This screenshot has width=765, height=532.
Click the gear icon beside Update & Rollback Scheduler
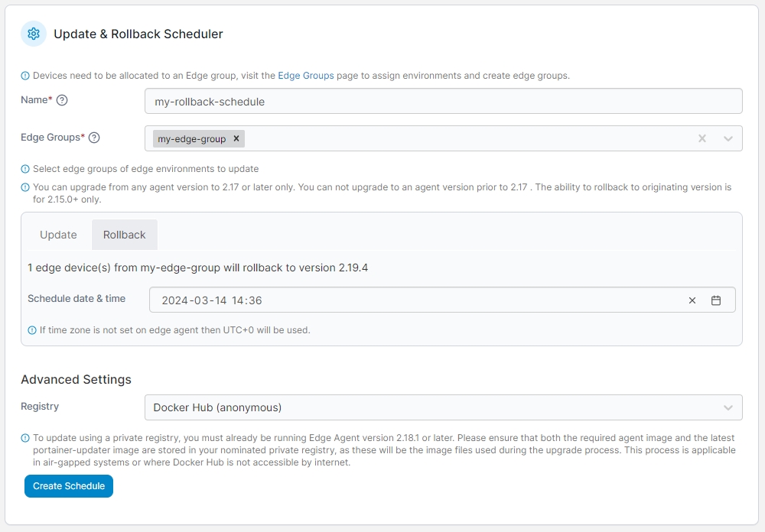pos(34,34)
